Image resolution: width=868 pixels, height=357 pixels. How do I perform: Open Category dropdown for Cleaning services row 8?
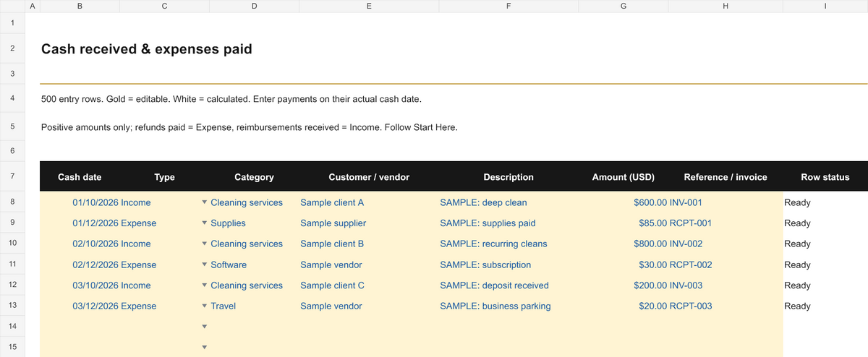tap(204, 202)
